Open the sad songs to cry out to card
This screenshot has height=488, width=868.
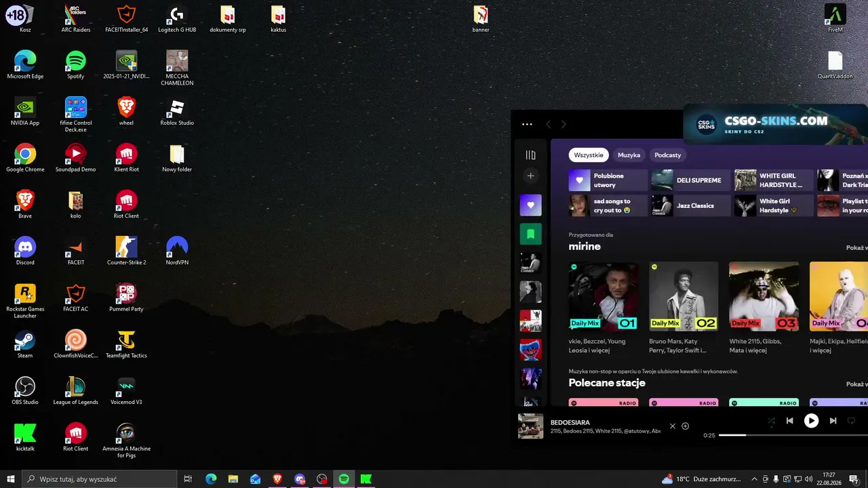point(608,205)
